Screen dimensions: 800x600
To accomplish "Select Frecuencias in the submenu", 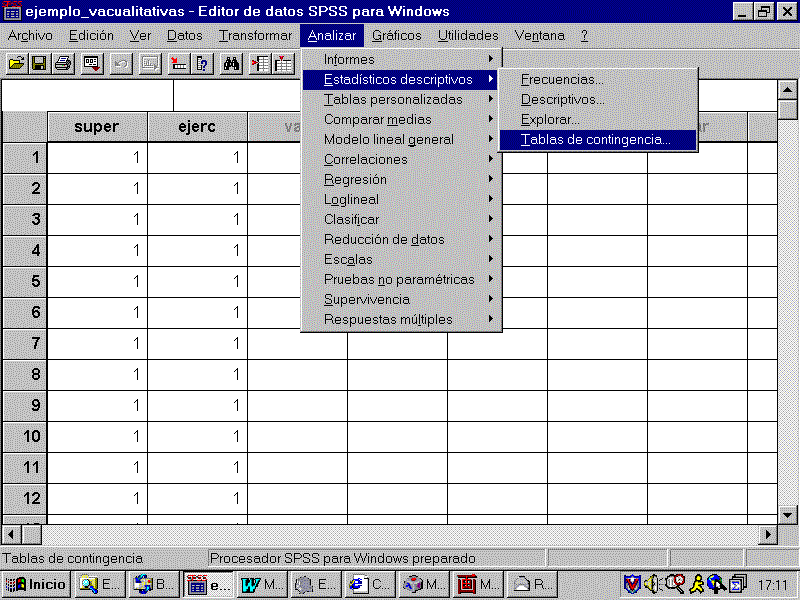I will coord(598,80).
